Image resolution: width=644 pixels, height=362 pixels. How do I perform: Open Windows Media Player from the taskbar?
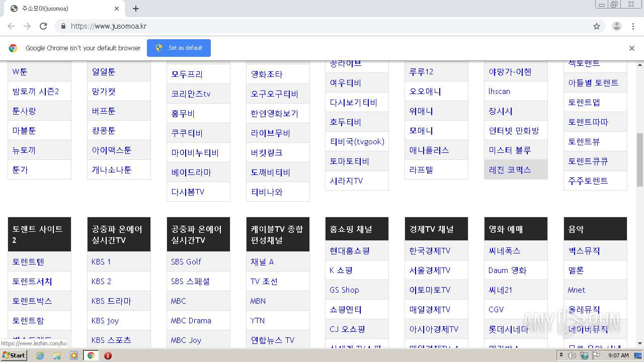click(x=74, y=355)
